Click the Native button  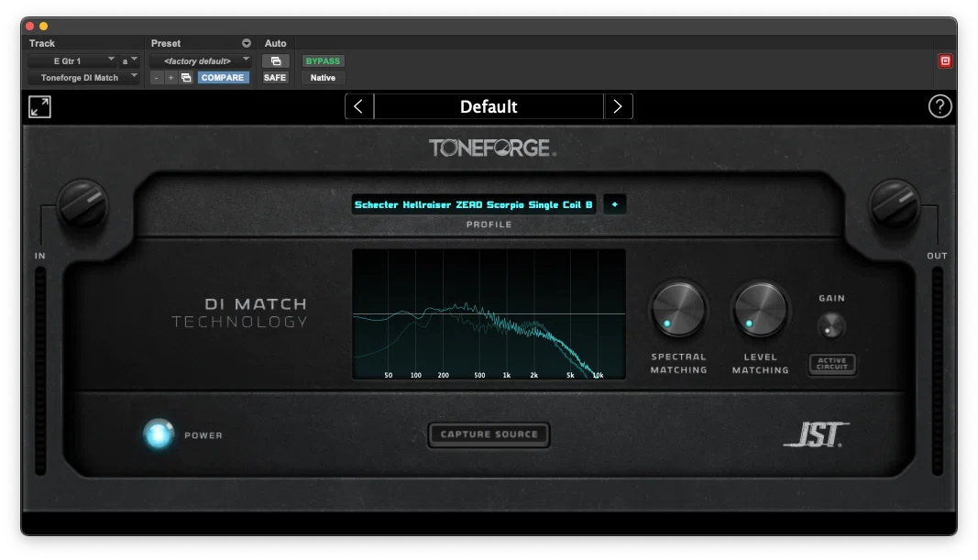tap(323, 77)
